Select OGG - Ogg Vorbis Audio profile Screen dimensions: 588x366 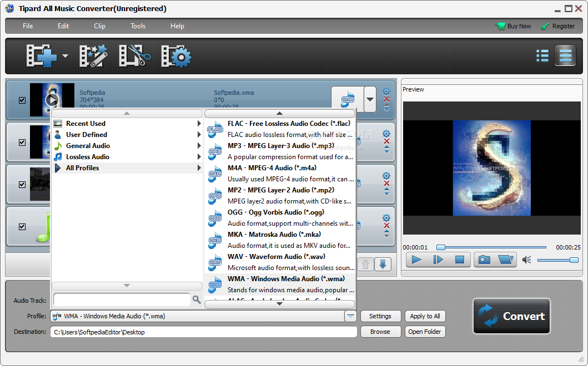(x=280, y=217)
